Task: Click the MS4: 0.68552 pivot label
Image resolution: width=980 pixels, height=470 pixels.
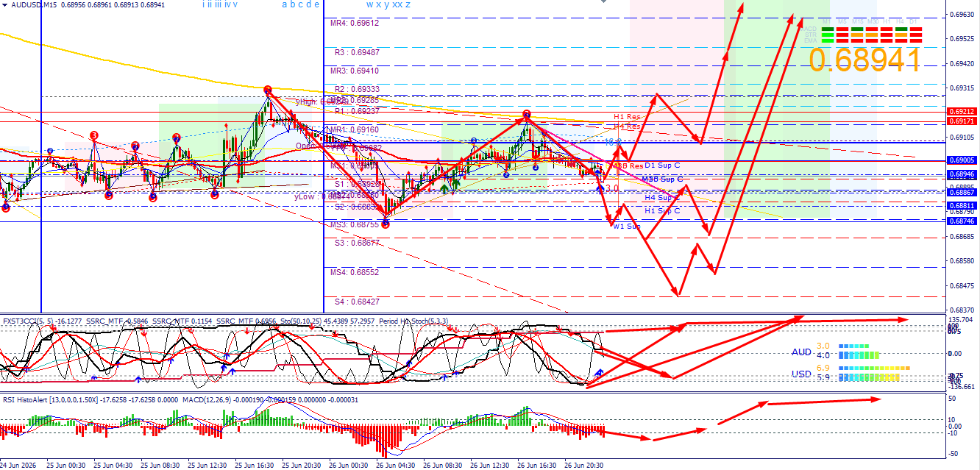Action: coord(354,272)
